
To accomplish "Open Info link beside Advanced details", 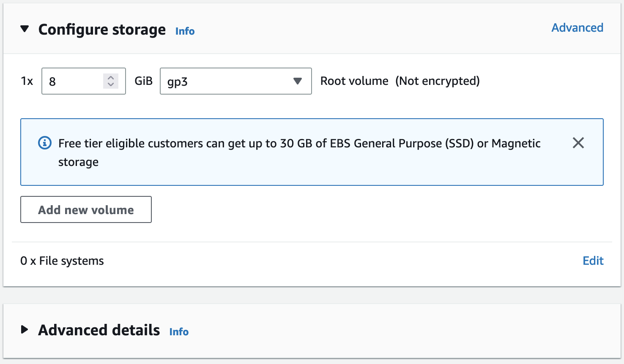I will [179, 332].
